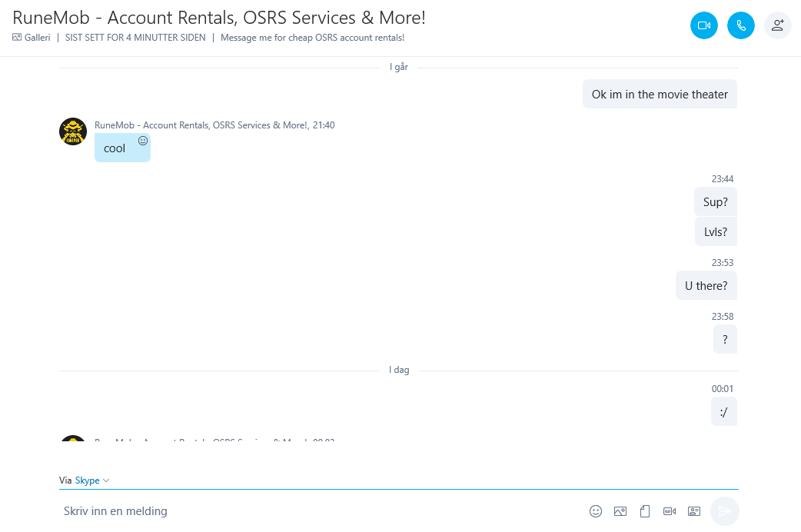Select the 'Lvls?' message
Screen dimensions: 801x532
click(716, 232)
